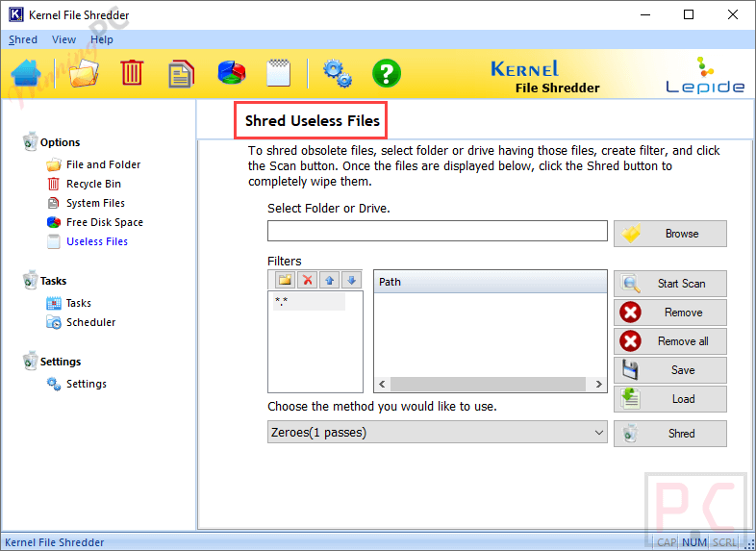756x551 pixels.
Task: Click the Remove all button
Action: click(x=670, y=341)
